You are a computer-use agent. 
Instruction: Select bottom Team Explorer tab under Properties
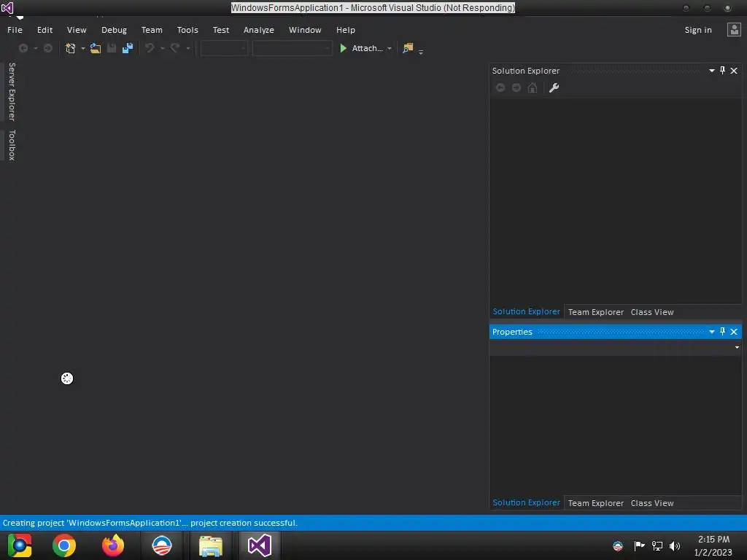point(595,503)
